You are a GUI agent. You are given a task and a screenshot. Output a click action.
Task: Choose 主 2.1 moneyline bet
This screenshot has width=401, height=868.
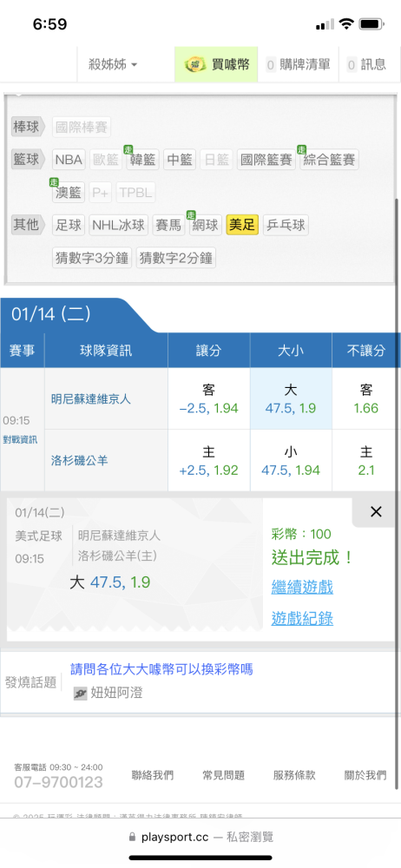(x=366, y=461)
